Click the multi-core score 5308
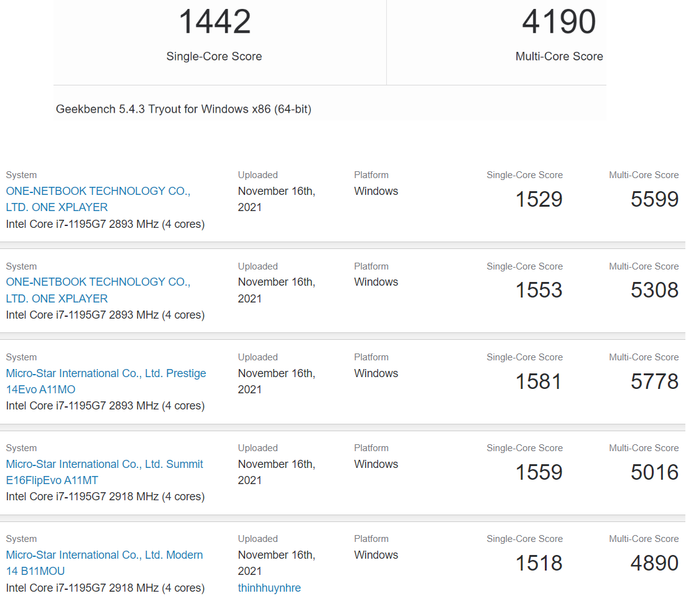This screenshot has width=686, height=600. tap(654, 291)
